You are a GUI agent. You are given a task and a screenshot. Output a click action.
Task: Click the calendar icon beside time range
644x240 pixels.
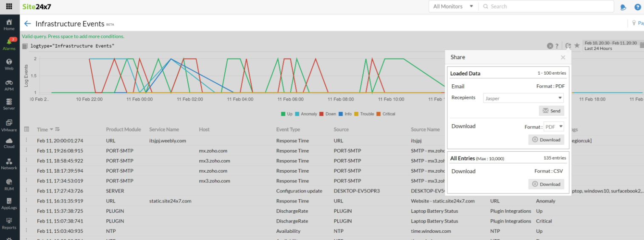tap(641, 46)
